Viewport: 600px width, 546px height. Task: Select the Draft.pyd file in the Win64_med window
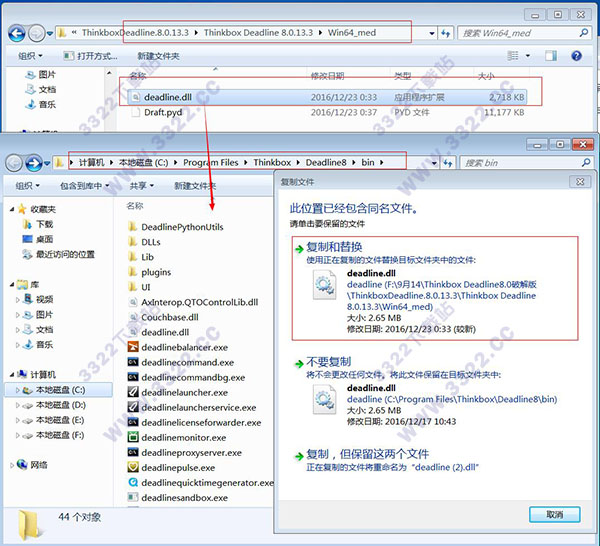tap(163, 112)
